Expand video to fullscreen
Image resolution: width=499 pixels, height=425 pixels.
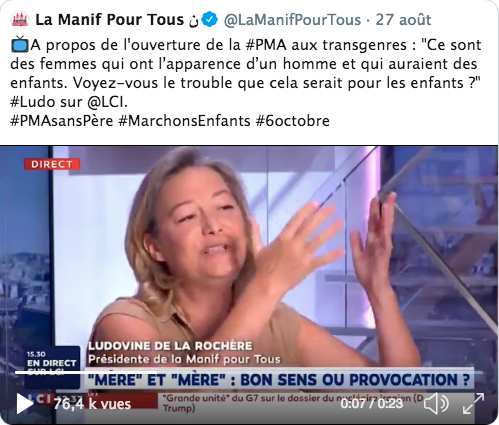474,404
